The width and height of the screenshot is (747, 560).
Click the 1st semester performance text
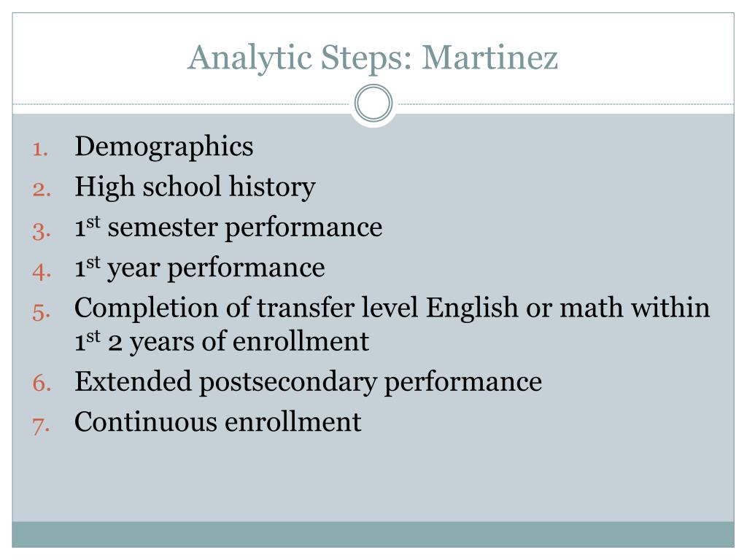(228, 227)
